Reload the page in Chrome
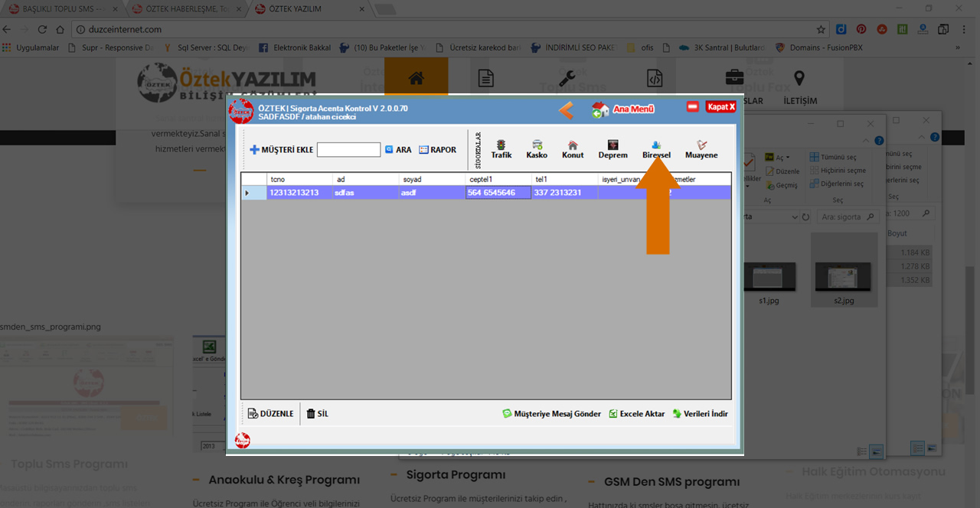The height and width of the screenshot is (508, 980). click(41, 29)
